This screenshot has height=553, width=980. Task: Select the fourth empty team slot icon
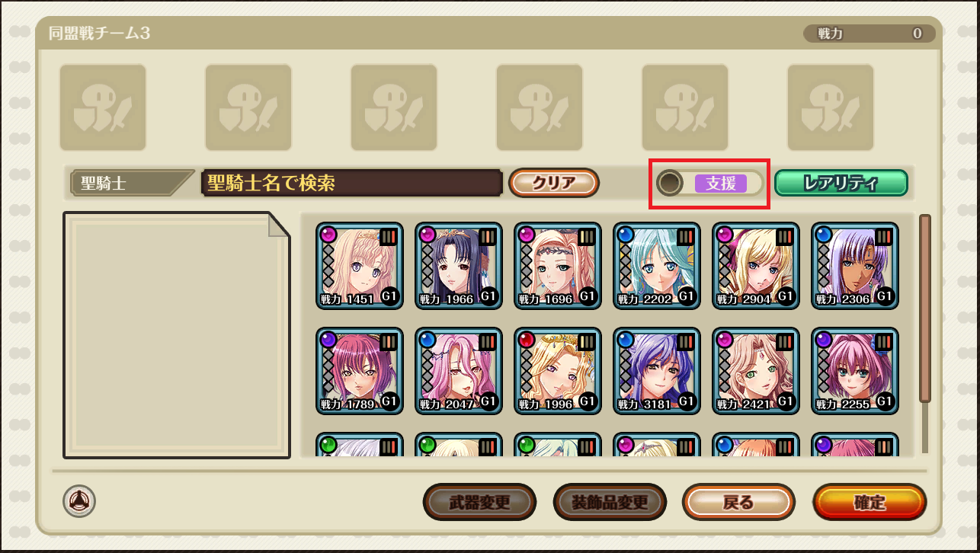pos(540,107)
